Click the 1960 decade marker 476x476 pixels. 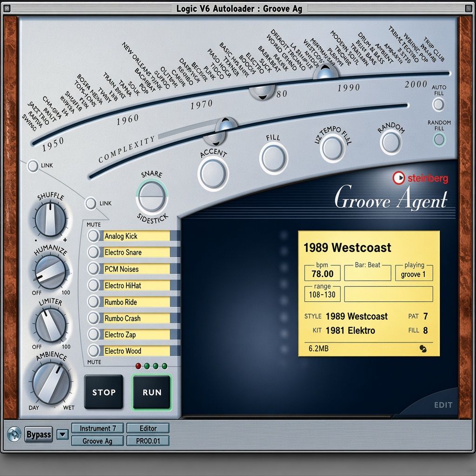click(128, 119)
